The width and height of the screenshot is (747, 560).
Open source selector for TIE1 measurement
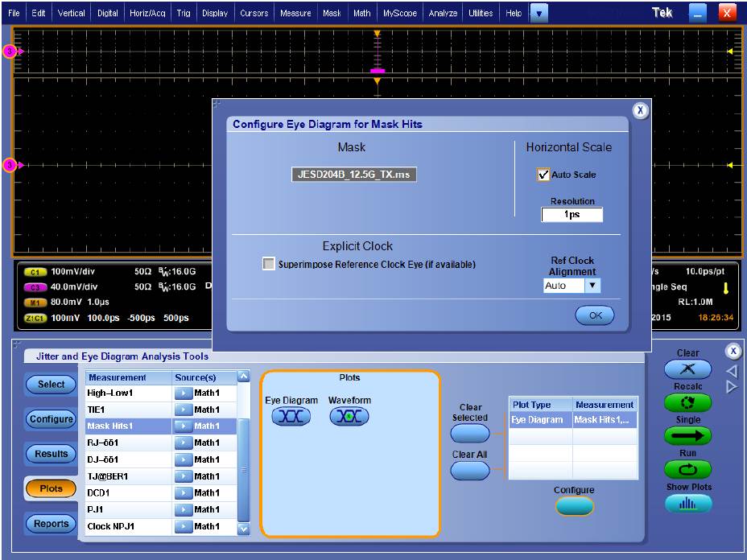click(183, 410)
